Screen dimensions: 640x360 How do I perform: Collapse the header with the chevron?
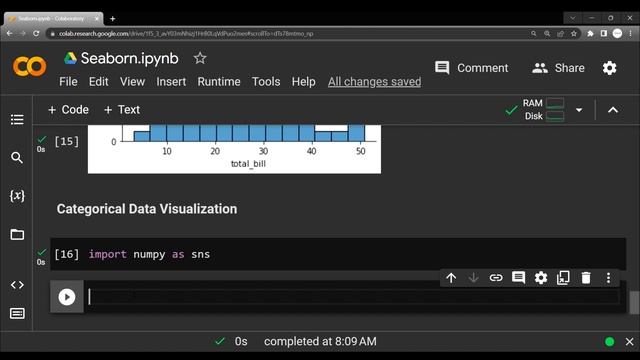click(613, 110)
